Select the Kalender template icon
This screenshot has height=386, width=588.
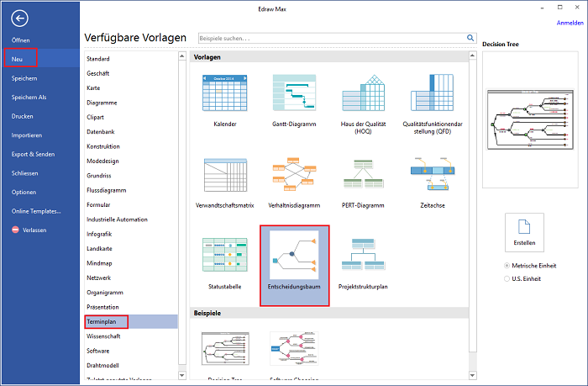tap(224, 93)
